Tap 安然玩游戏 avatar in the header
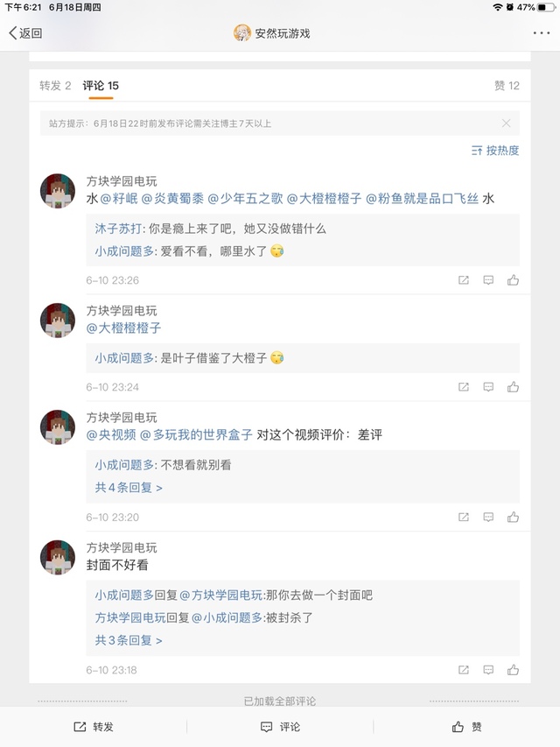 [x=242, y=33]
